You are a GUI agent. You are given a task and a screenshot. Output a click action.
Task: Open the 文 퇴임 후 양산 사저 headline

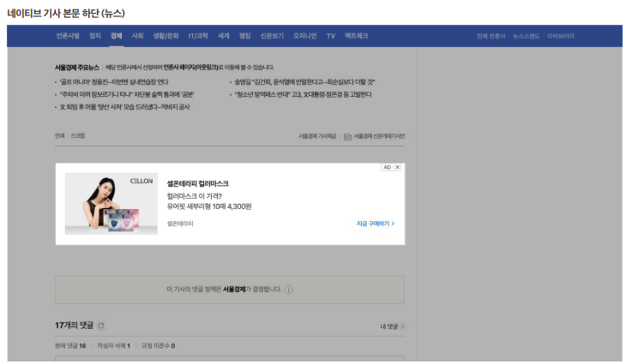(x=124, y=107)
